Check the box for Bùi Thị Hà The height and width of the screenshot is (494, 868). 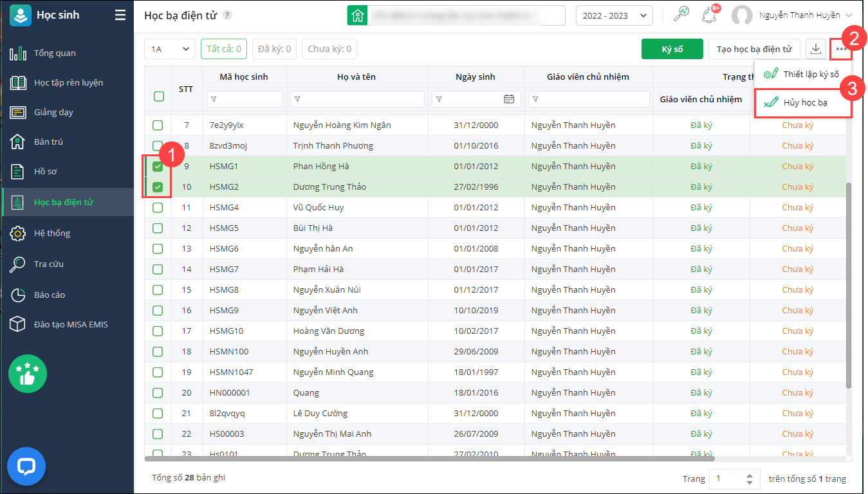(x=158, y=228)
